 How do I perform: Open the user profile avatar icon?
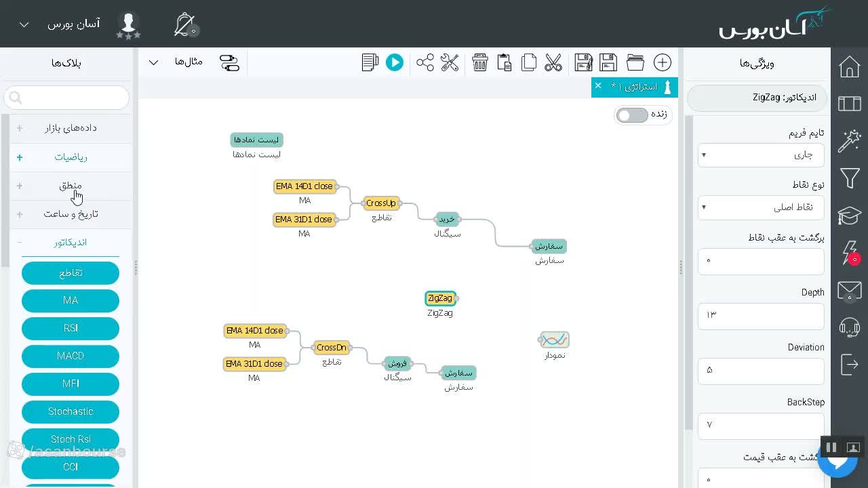pos(128,24)
